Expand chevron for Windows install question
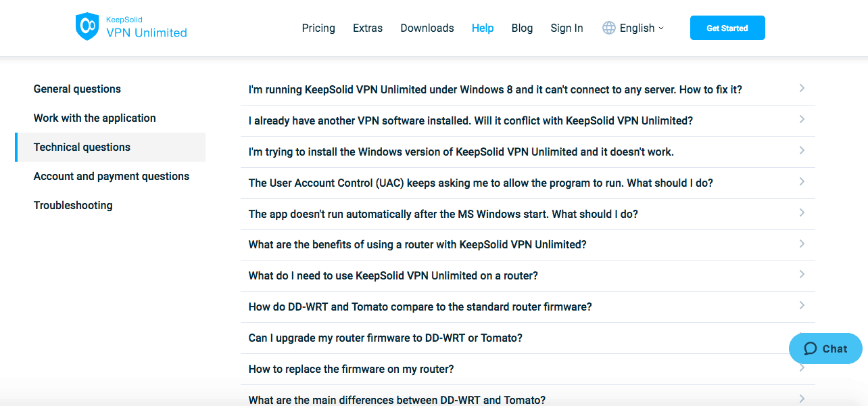 tap(802, 150)
